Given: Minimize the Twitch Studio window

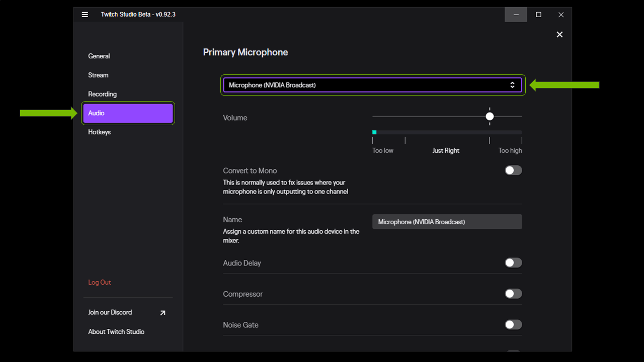Looking at the screenshot, I should coord(516,15).
